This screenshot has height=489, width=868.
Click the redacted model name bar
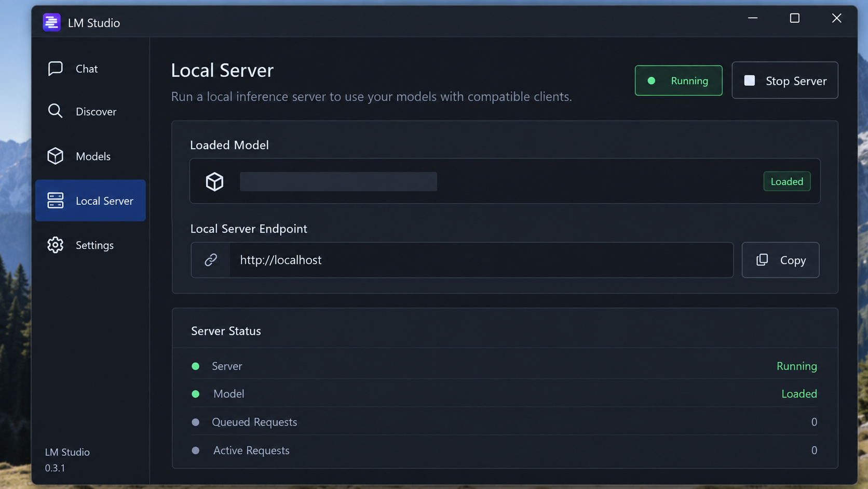point(338,181)
